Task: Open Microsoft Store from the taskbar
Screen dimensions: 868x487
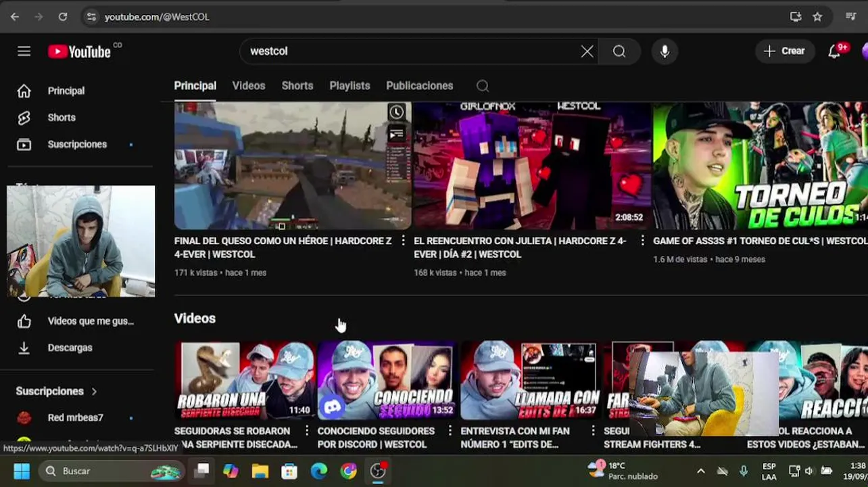Action: [289, 471]
